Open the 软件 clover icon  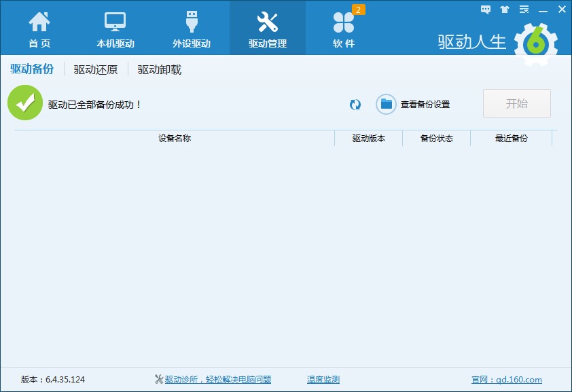(x=344, y=22)
